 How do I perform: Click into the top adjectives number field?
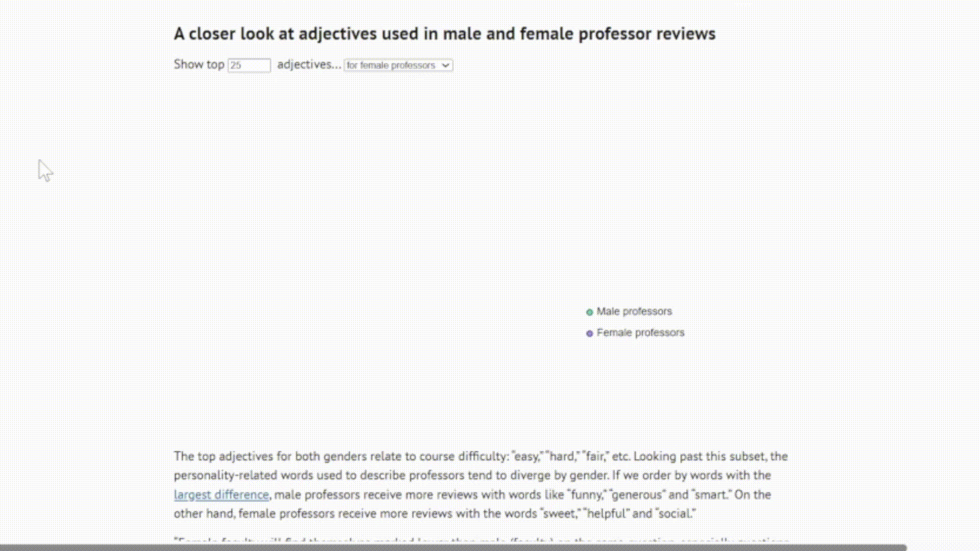pyautogui.click(x=249, y=65)
